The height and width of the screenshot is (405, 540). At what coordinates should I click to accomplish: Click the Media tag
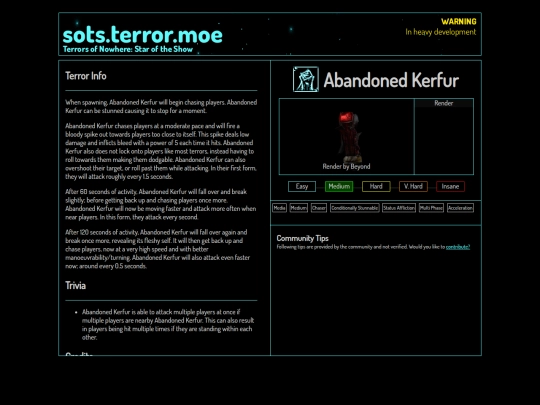pos(279,208)
